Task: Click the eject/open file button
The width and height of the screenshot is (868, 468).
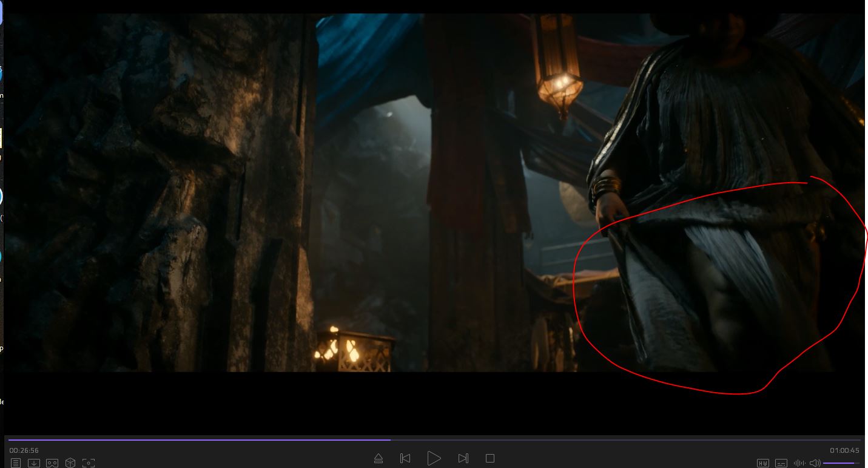Action: tap(378, 458)
